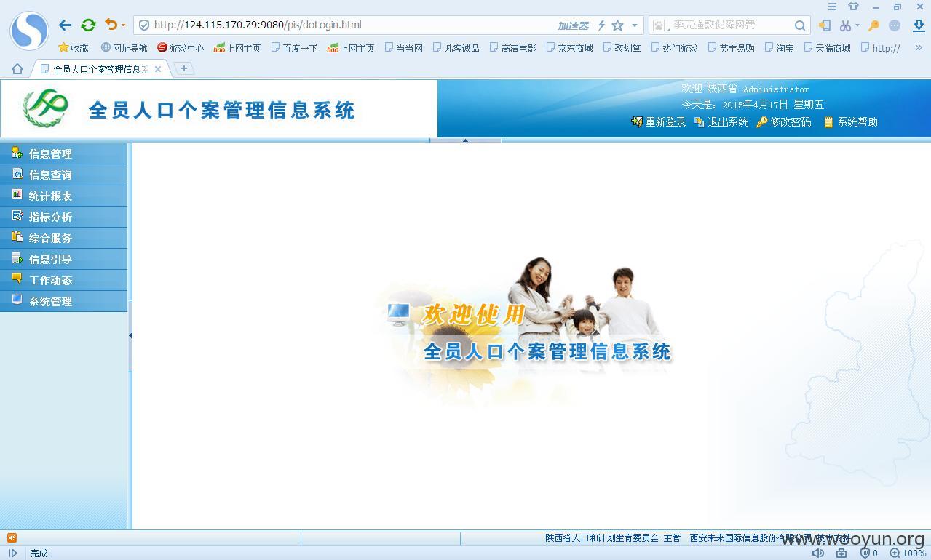Open 系统帮助 help link

tap(850, 122)
